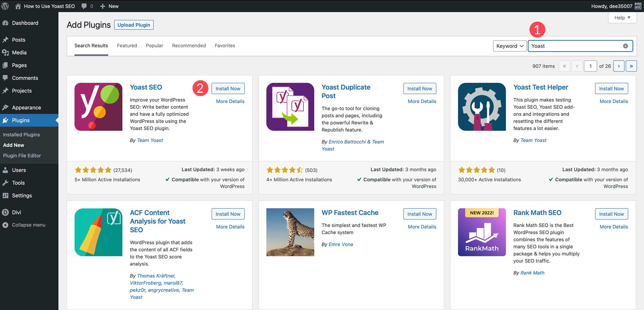Switch to the Featured tab
The height and width of the screenshot is (310, 644).
tap(127, 45)
